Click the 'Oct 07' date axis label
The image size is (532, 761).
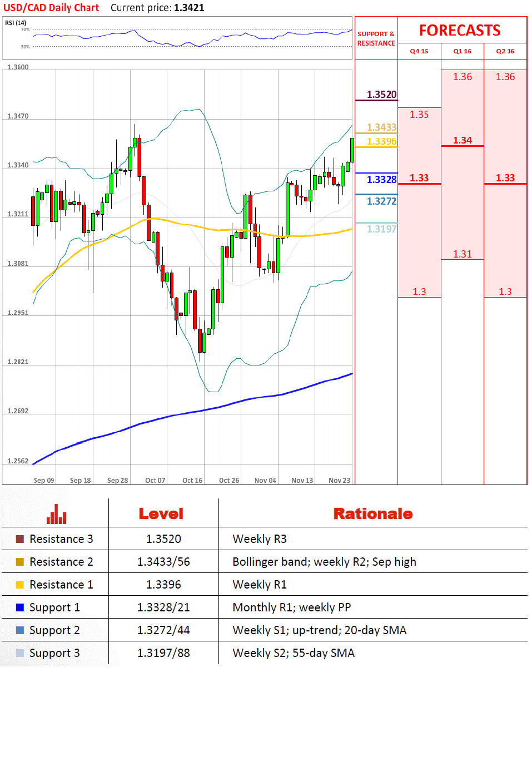(155, 481)
